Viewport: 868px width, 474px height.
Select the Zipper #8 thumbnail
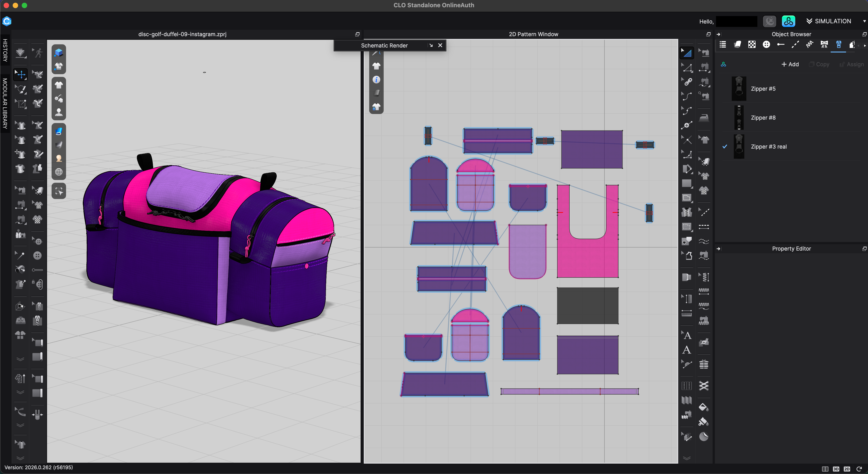pyautogui.click(x=739, y=118)
